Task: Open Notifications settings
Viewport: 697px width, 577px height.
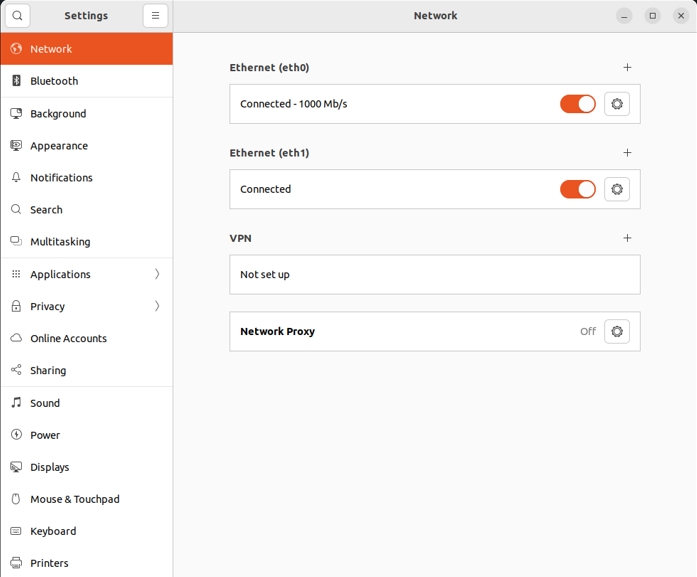Action: [87, 177]
